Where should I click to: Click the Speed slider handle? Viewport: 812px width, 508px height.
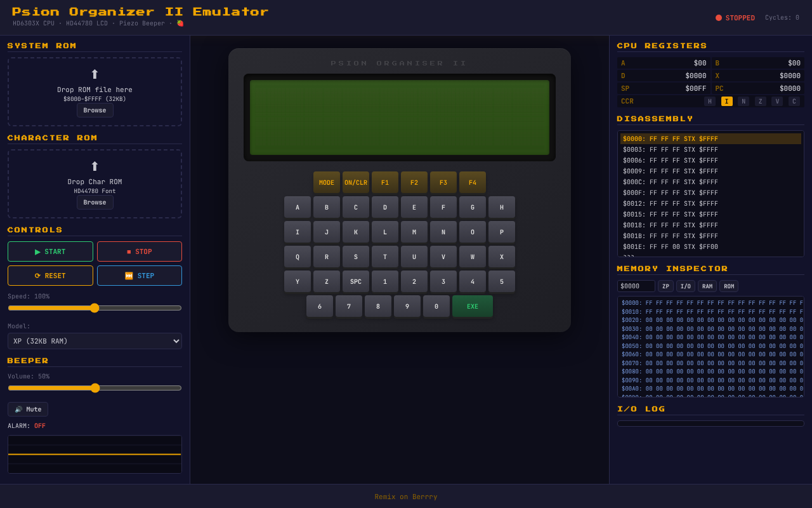95,307
